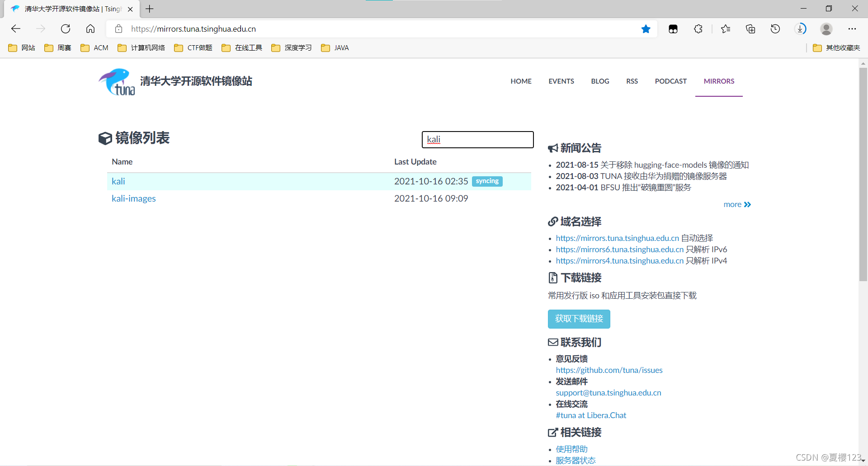This screenshot has height=466, width=868.
Task: Open the Favorites list icon
Action: click(726, 29)
